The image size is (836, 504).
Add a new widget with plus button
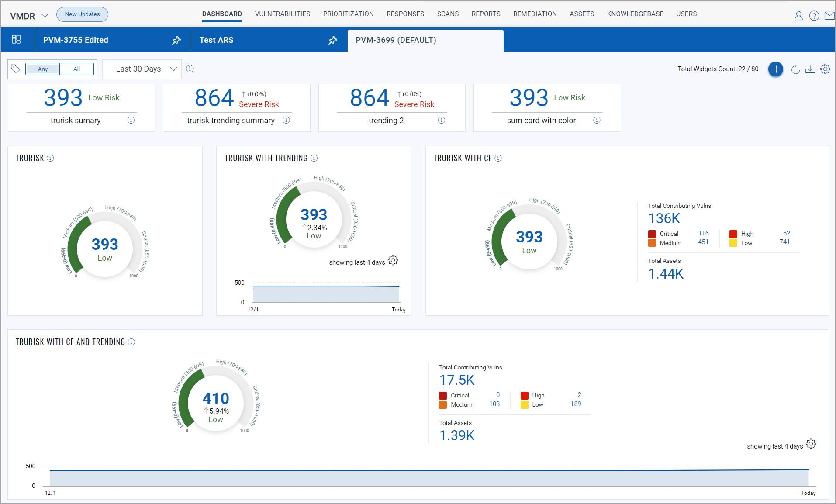coord(775,69)
